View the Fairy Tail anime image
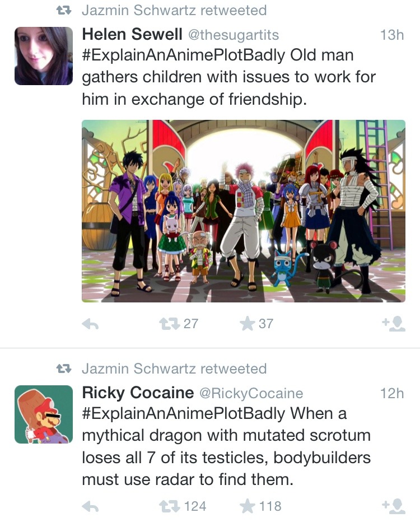The image size is (420, 527). (x=244, y=211)
